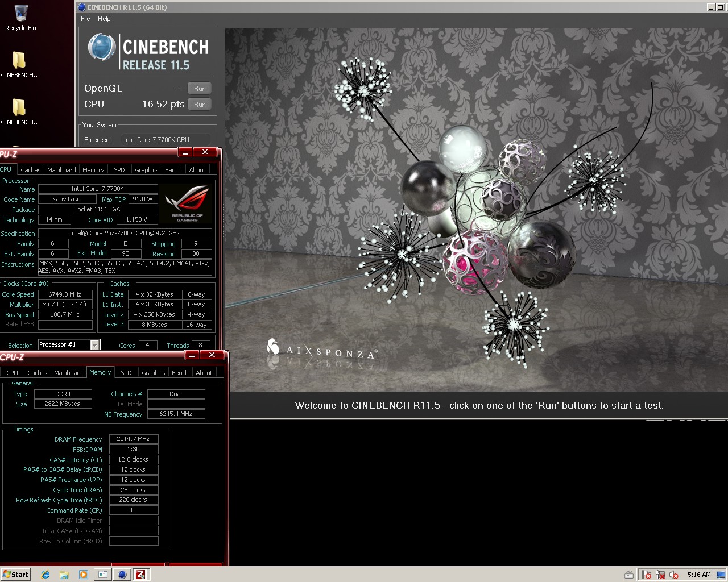This screenshot has height=582, width=728.
Task: Run the OpenGL benchmark test
Action: [x=200, y=89]
